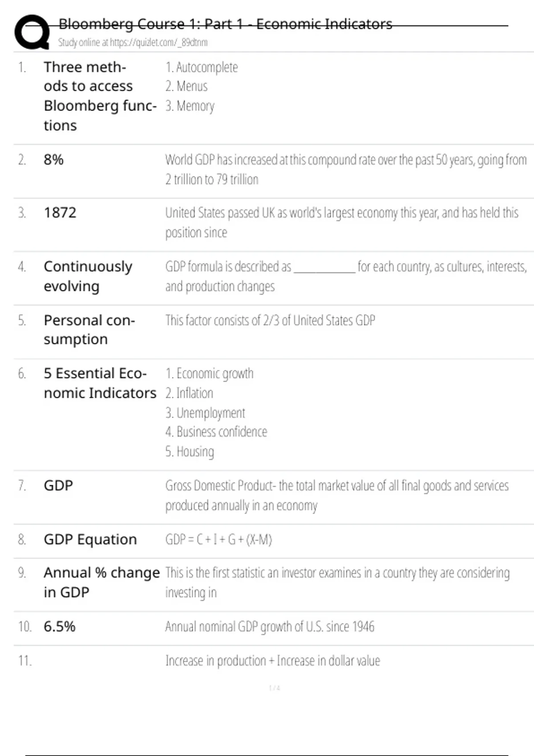The width and height of the screenshot is (534, 756).
Task: Click the Quizlet Q logo icon
Action: pos(32,32)
